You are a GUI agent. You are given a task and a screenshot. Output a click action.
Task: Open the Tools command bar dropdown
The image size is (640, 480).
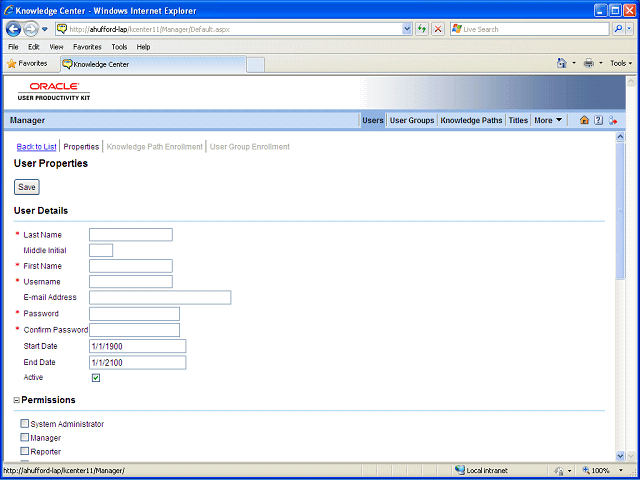pyautogui.click(x=621, y=63)
